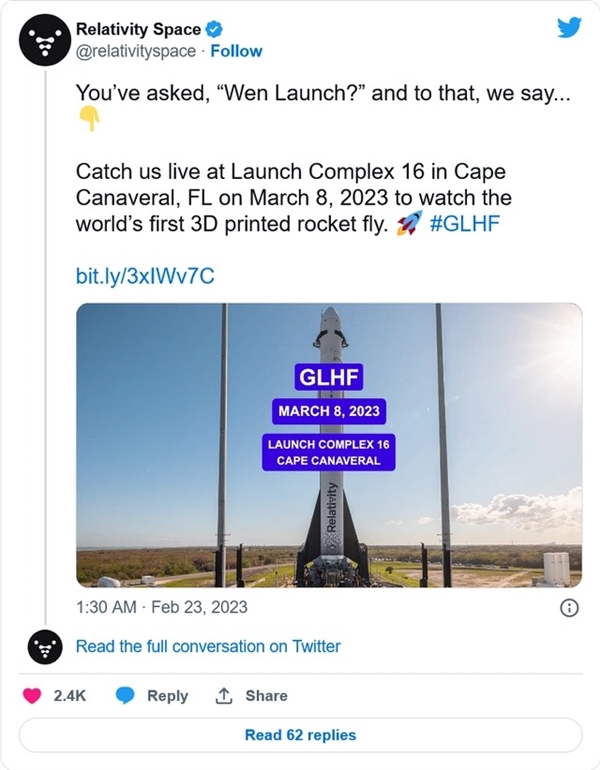Click Read 62 replies button

coord(300,735)
